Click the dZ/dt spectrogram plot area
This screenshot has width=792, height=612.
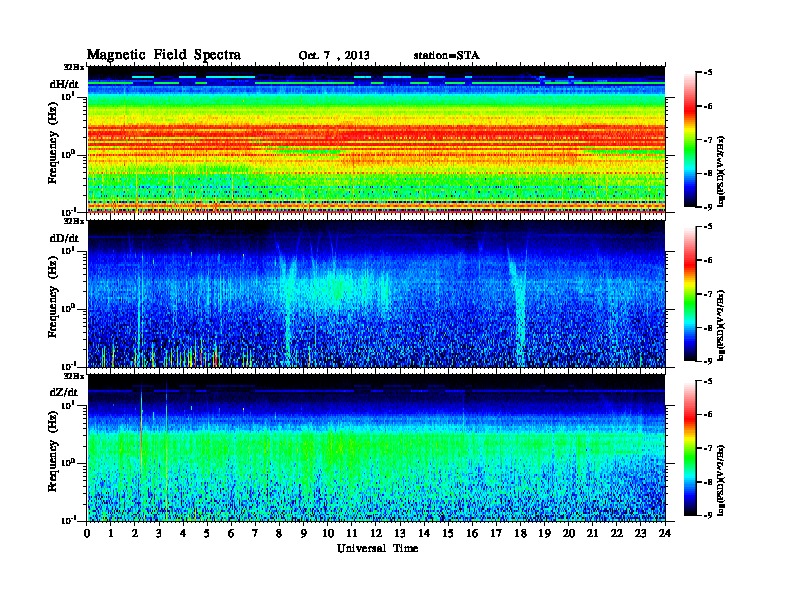[x=376, y=448]
